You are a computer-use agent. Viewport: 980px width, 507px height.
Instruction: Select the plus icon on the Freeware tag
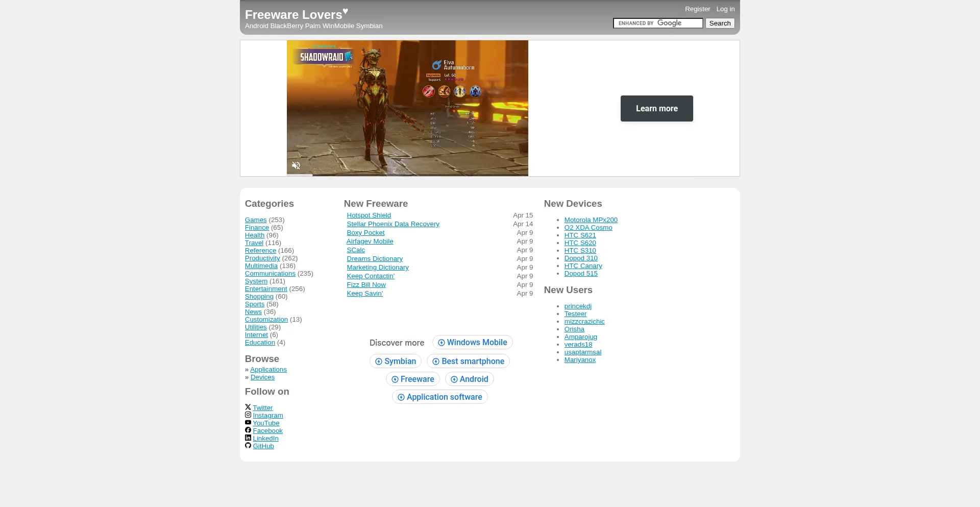[x=396, y=379]
